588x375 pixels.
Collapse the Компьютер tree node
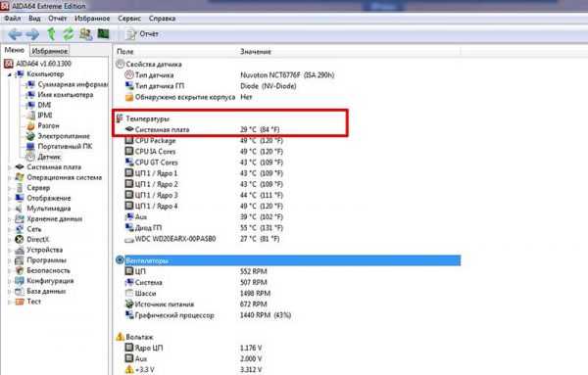[10, 74]
